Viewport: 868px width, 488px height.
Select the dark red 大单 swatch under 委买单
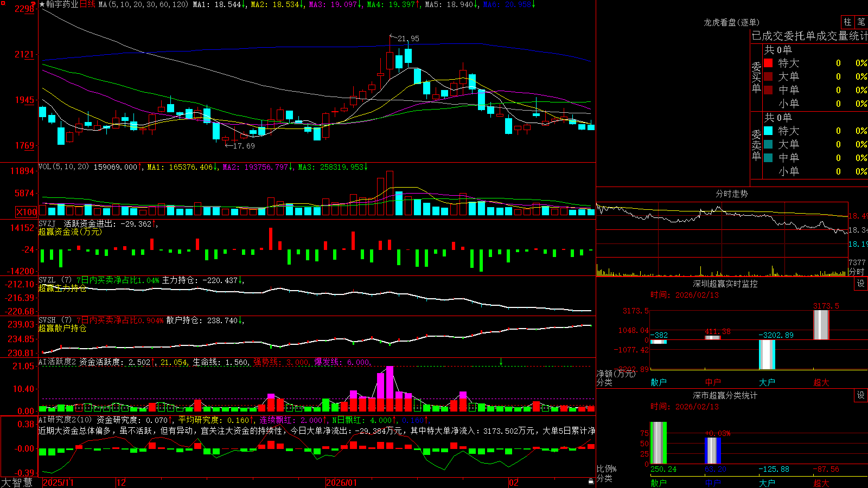768,76
